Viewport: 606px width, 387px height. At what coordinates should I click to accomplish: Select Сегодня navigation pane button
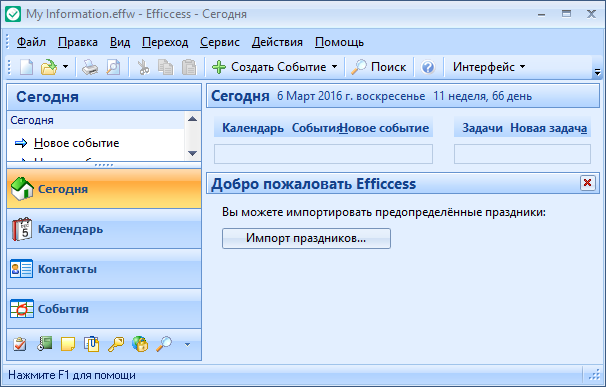[x=104, y=189]
